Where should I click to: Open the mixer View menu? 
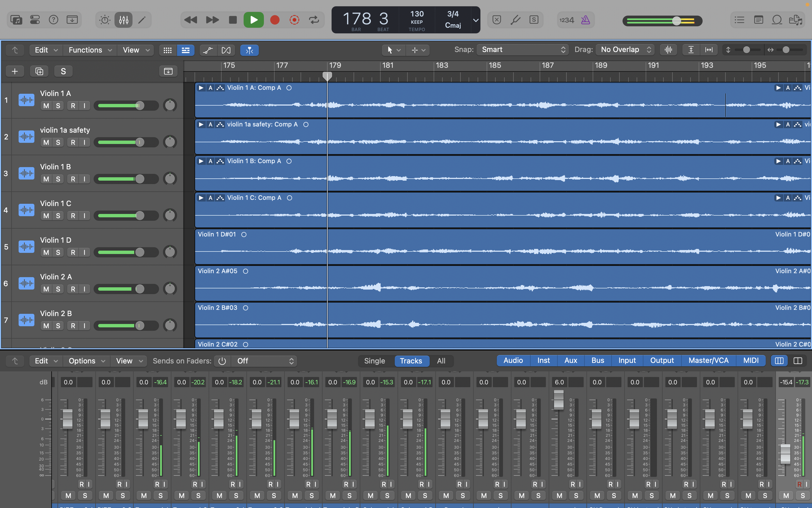coord(129,361)
